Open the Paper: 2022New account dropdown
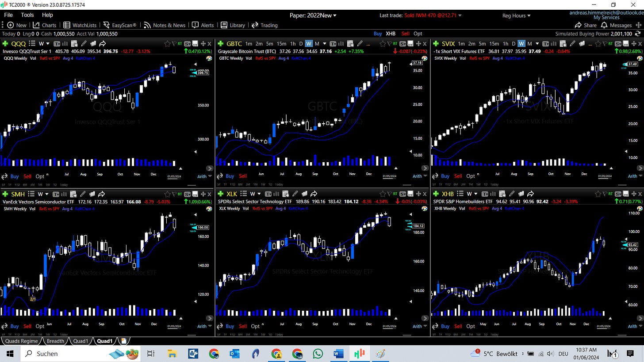 tap(313, 15)
